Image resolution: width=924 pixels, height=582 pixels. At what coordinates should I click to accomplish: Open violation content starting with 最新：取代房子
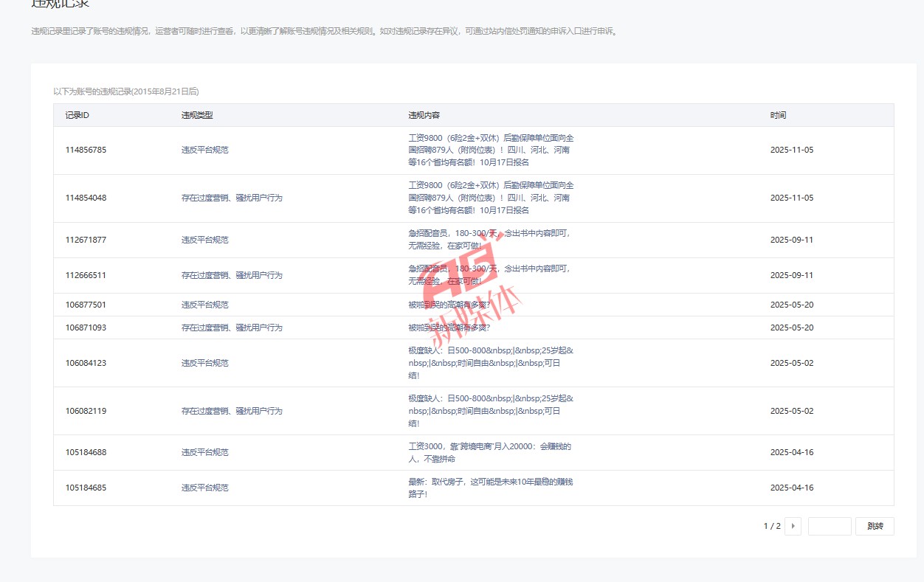tap(490, 488)
